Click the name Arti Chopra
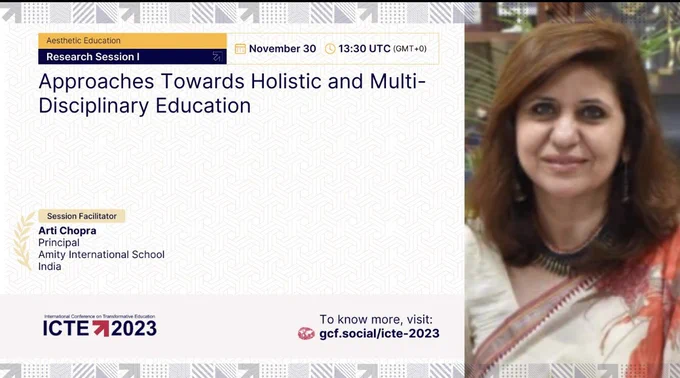The width and height of the screenshot is (680, 378). click(67, 231)
